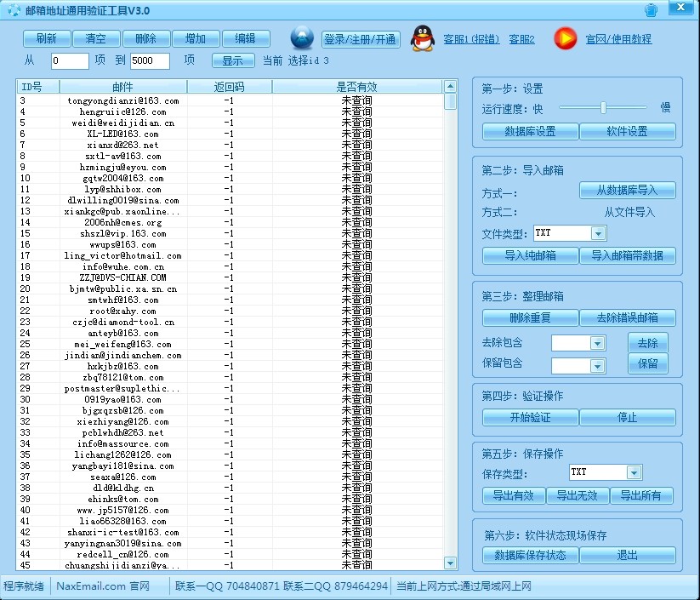Click the red play icon beside 官网/使用教程

(x=564, y=38)
